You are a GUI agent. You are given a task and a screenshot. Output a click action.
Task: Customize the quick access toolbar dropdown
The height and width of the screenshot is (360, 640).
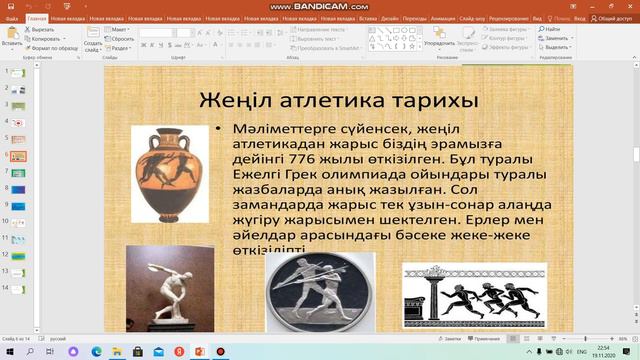(x=86, y=6)
